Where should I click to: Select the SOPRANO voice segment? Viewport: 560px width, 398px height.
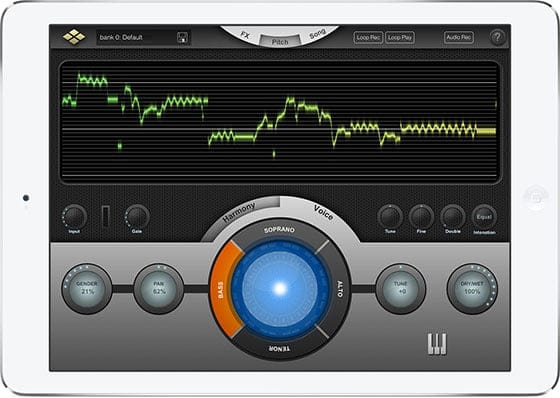pyautogui.click(x=280, y=230)
